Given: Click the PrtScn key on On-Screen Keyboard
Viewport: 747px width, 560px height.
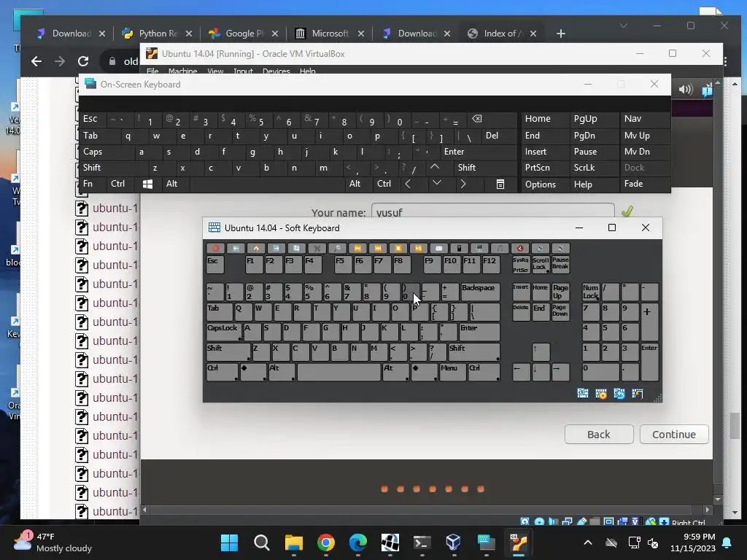Looking at the screenshot, I should (x=544, y=168).
